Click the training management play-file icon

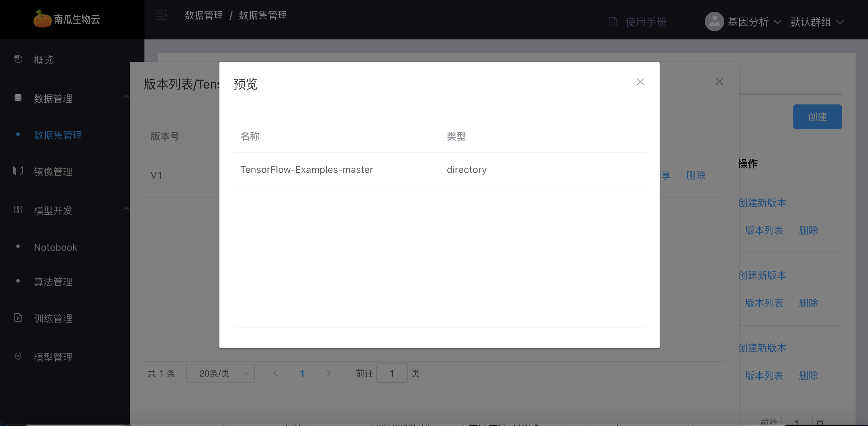(x=18, y=317)
